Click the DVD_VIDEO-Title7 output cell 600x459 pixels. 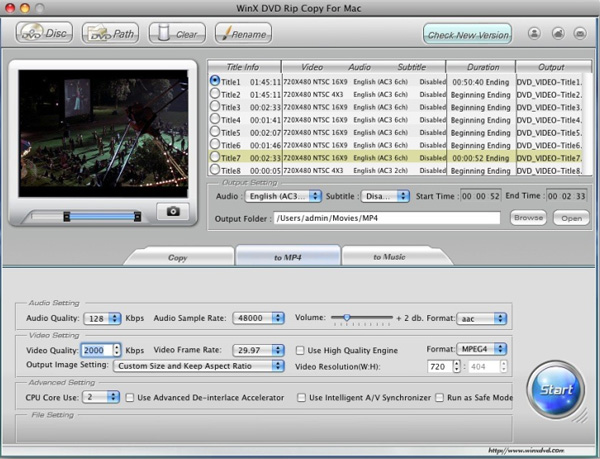[549, 158]
